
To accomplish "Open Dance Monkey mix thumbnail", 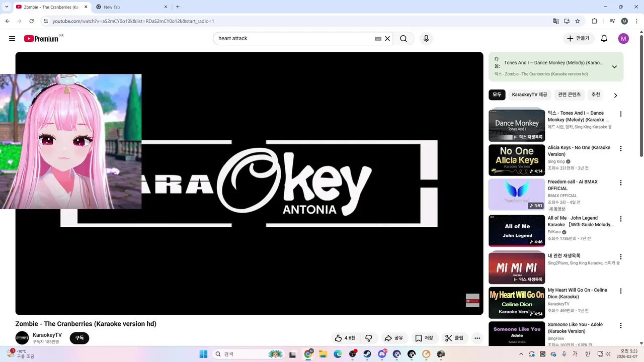I will (517, 126).
